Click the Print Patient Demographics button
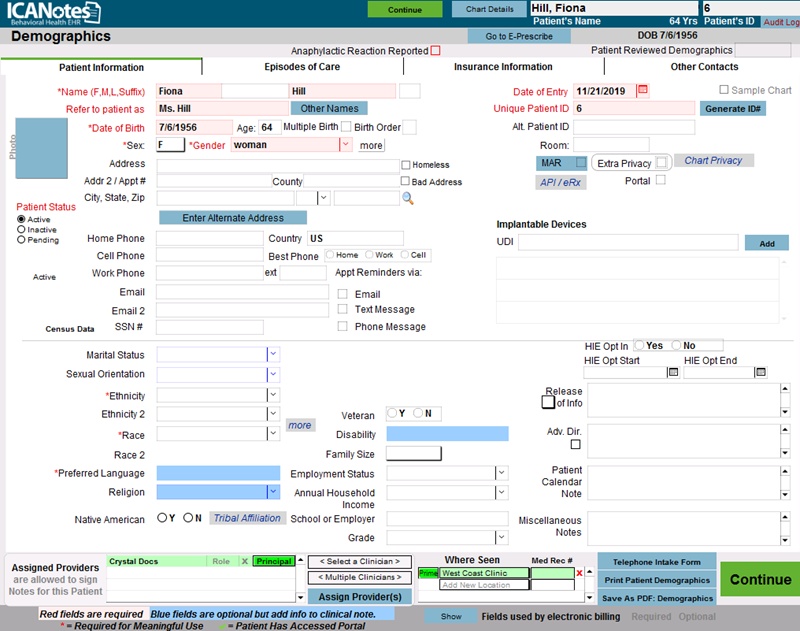Screen dimensions: 800x631 pos(656,580)
